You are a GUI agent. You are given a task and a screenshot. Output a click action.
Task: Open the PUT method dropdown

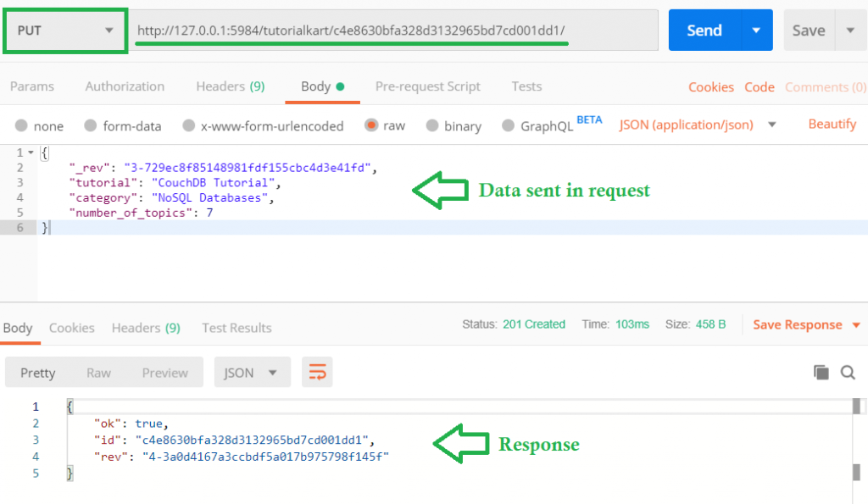coord(65,30)
